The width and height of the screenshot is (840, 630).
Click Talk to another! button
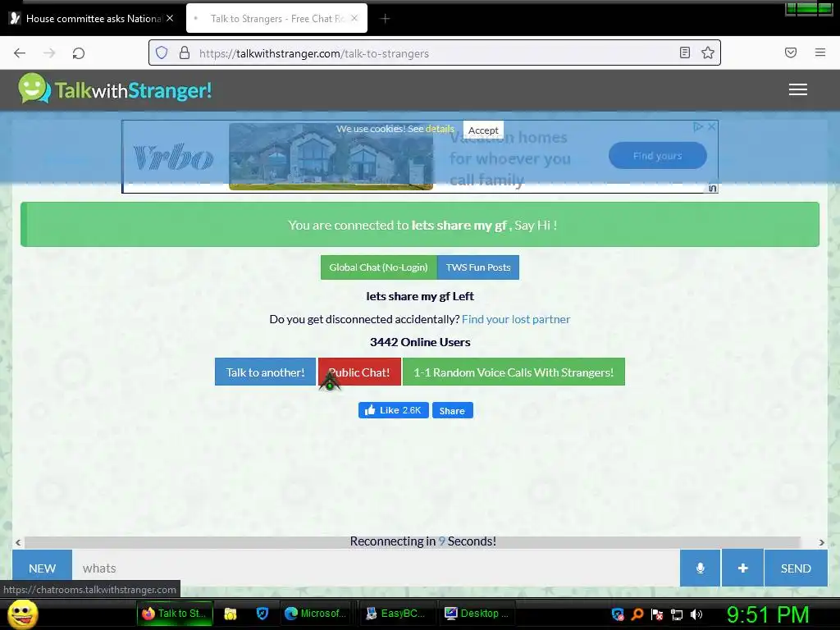click(x=265, y=372)
